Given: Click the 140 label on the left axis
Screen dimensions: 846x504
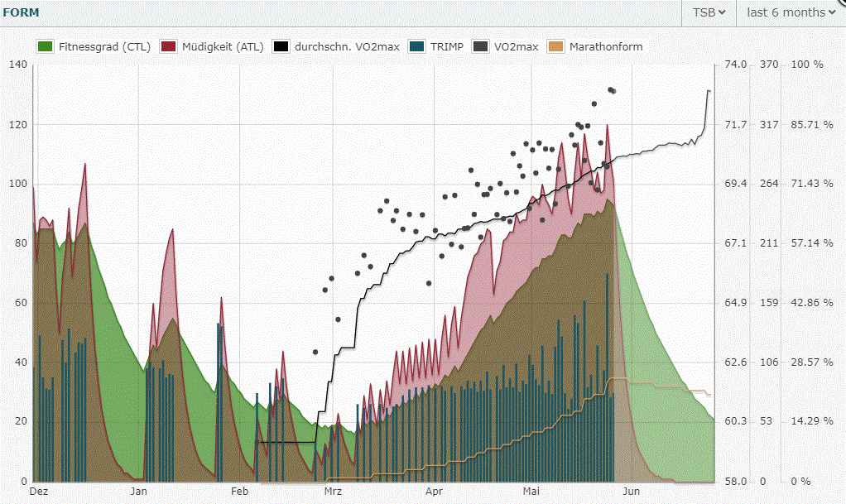Looking at the screenshot, I should coord(17,65).
